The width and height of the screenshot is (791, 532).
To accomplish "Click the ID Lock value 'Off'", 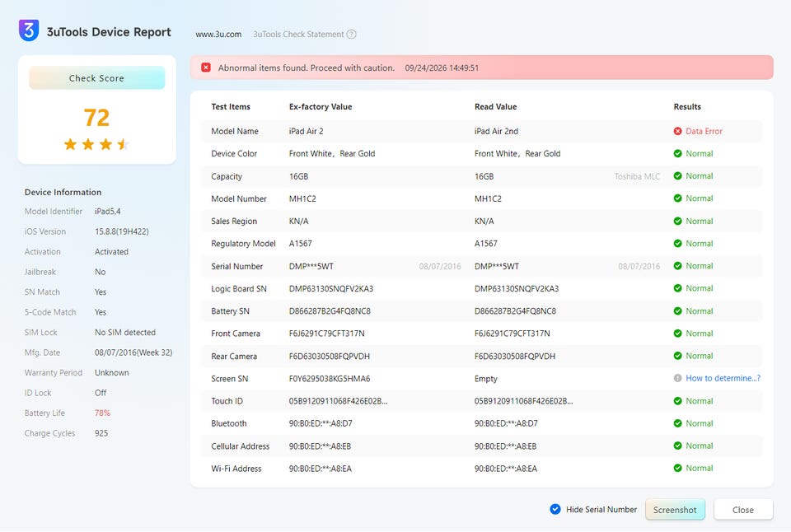I will point(101,393).
